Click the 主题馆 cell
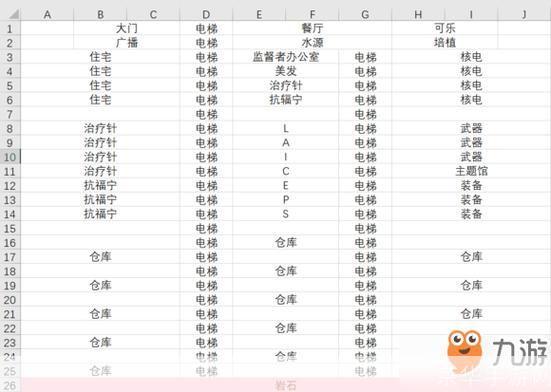This screenshot has width=551, height=392. [471, 171]
